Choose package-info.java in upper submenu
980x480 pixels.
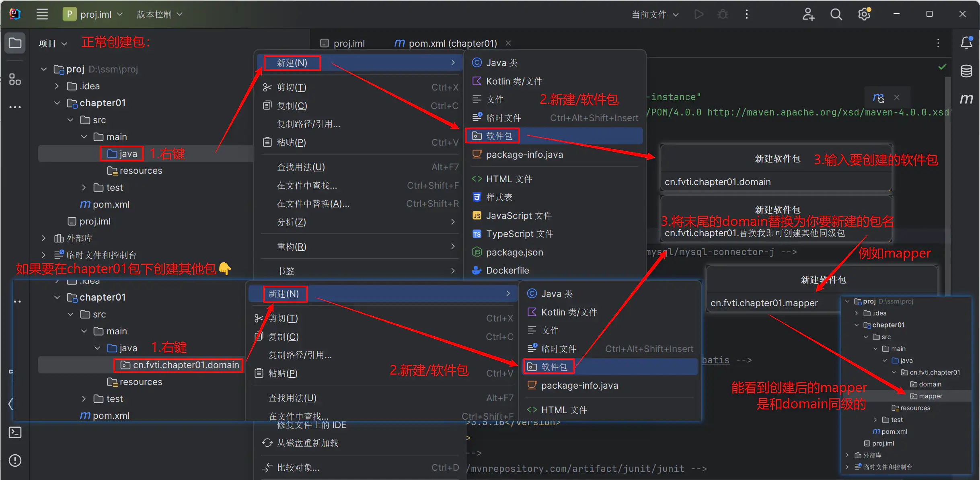pyautogui.click(x=555, y=155)
